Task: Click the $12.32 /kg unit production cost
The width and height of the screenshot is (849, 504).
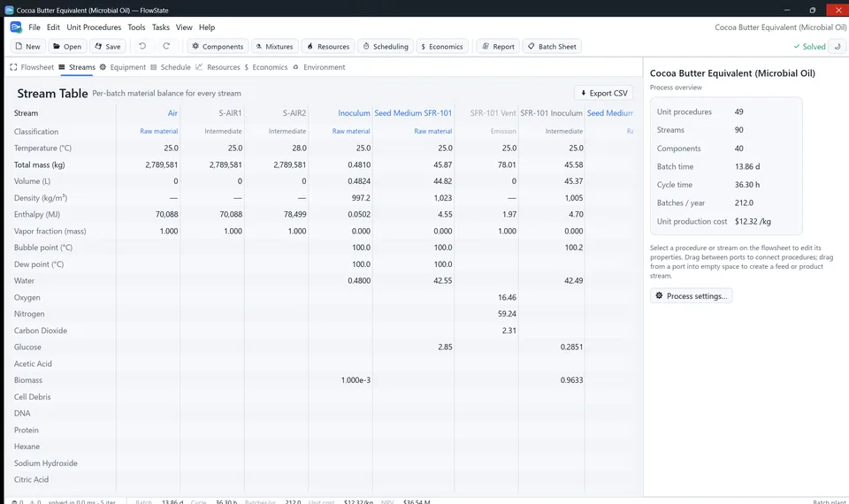Action: pos(753,221)
